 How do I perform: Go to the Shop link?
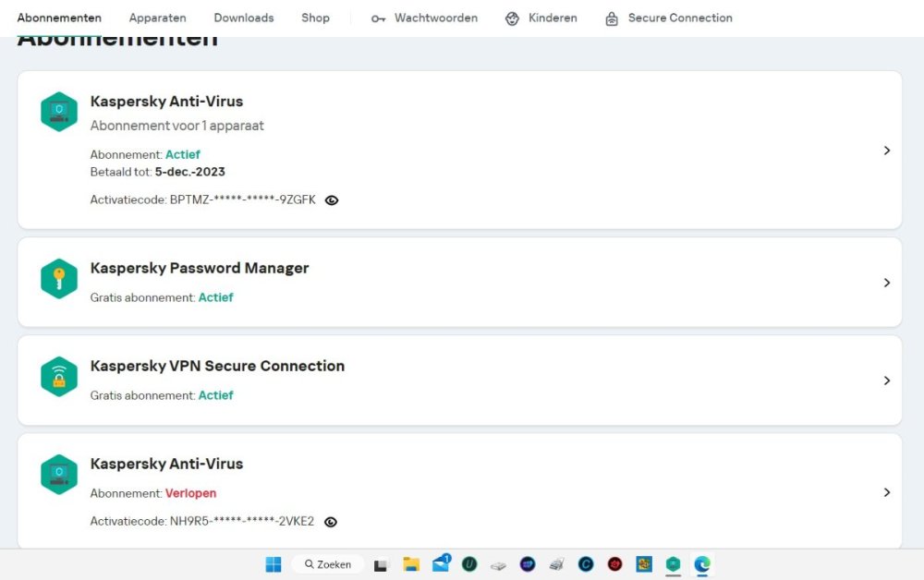point(315,18)
